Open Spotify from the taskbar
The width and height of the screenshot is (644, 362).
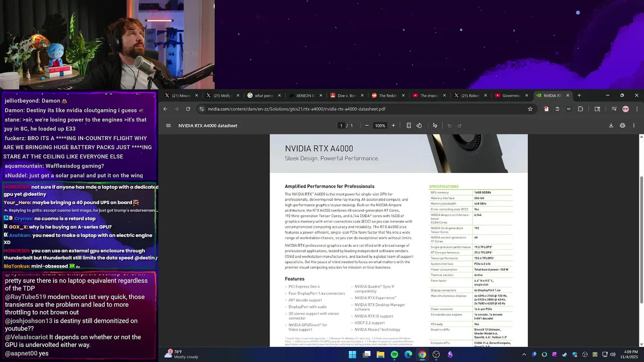tap(394, 354)
